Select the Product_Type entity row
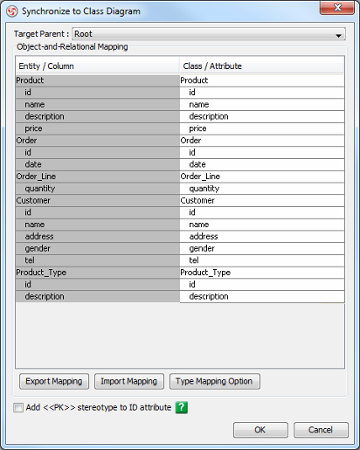The width and height of the screenshot is (360, 450). [98, 273]
